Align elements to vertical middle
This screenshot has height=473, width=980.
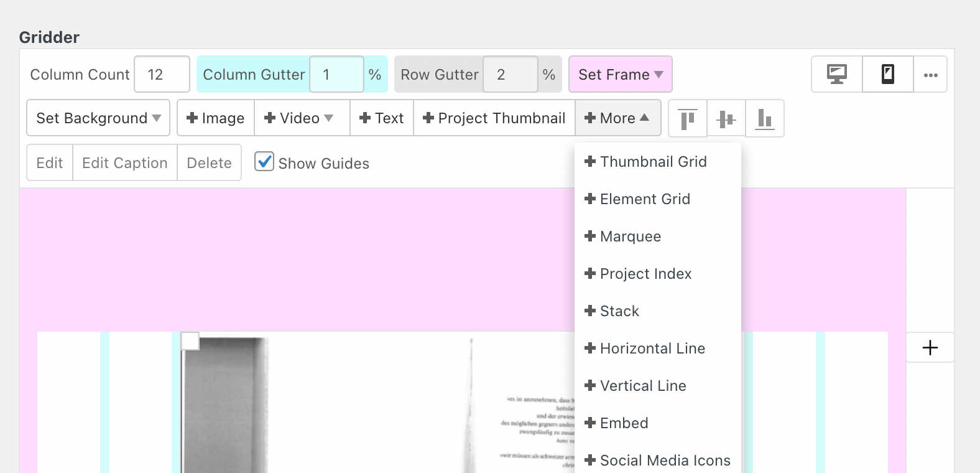pyautogui.click(x=726, y=118)
